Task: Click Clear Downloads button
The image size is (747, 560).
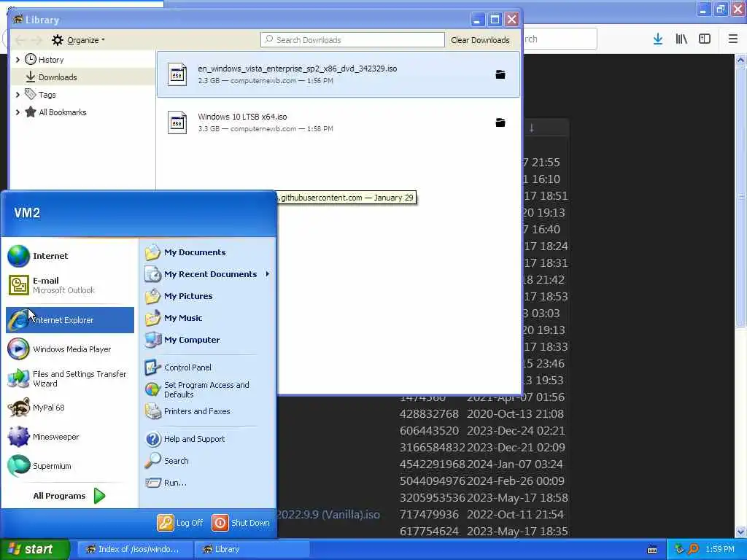Action: 480,40
